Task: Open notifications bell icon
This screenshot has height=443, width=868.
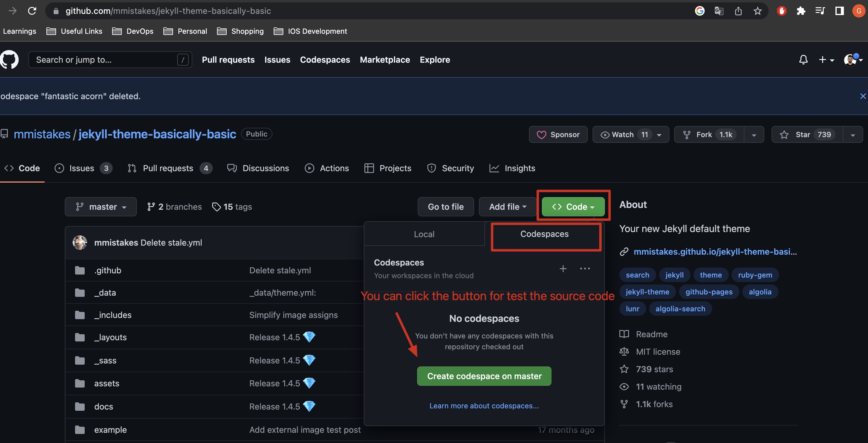Action: tap(803, 60)
